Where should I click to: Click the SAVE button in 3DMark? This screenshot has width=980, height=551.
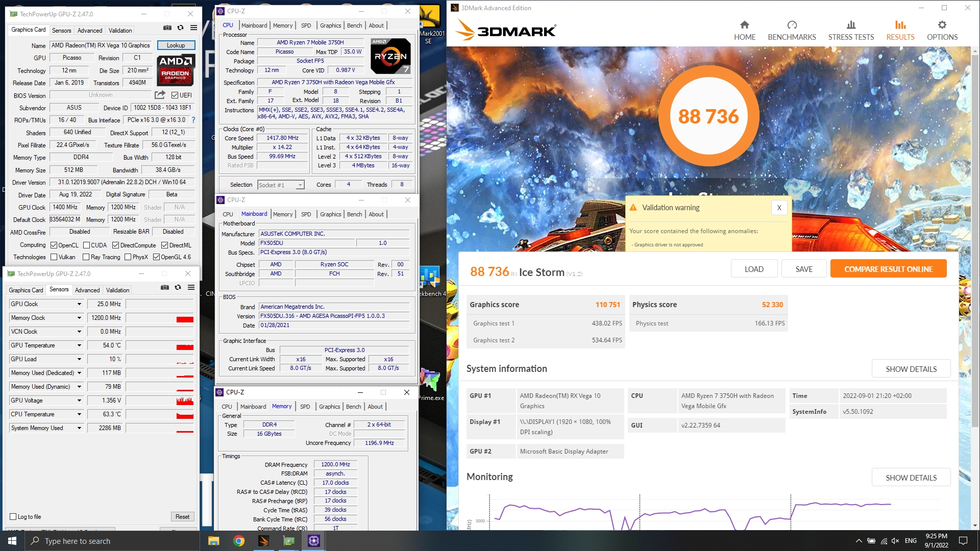[804, 269]
